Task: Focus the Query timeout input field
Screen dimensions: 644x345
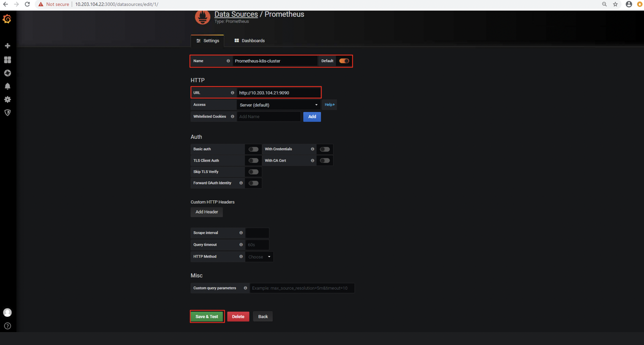Action: (257, 245)
